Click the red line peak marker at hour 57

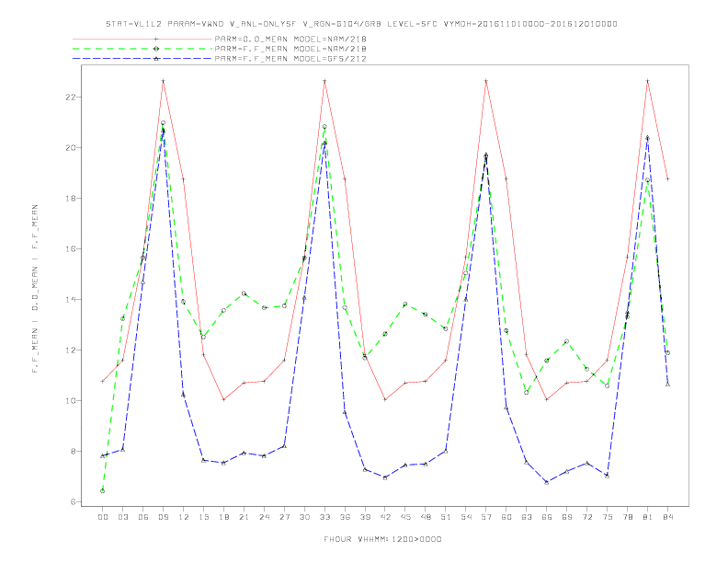486,81
